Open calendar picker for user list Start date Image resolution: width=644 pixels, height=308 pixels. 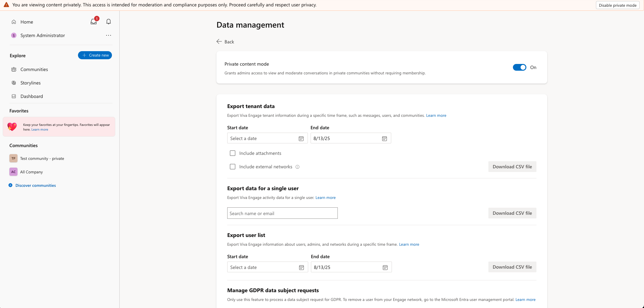[301, 268]
